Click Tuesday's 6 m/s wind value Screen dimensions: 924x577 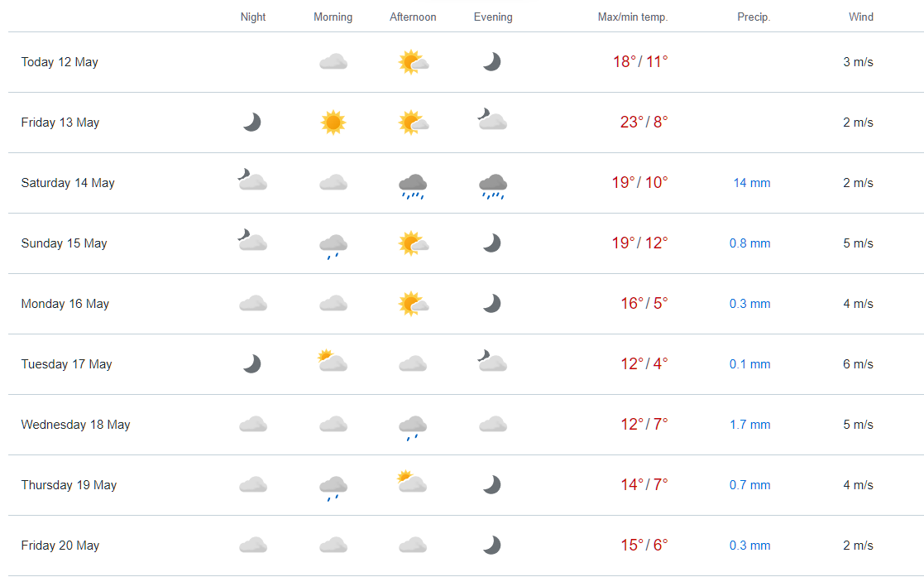coord(858,364)
